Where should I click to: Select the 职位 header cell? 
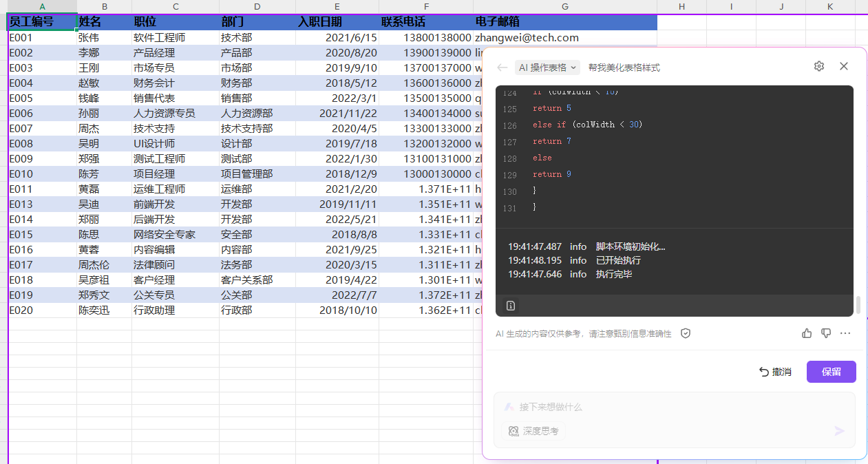pos(176,22)
